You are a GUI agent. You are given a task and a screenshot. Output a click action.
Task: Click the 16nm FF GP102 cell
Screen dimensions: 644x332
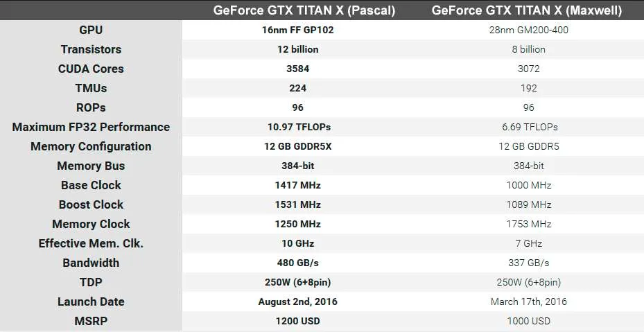point(298,30)
